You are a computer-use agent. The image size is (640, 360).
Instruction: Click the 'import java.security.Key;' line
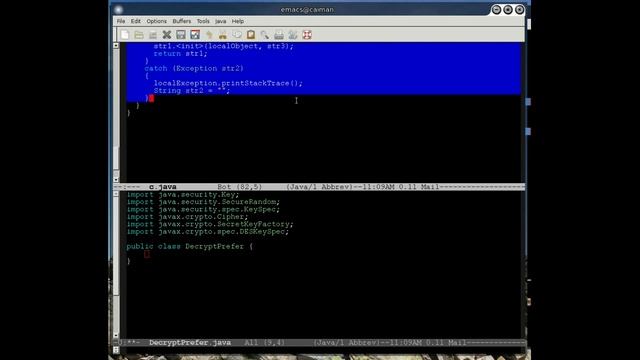(x=182, y=195)
